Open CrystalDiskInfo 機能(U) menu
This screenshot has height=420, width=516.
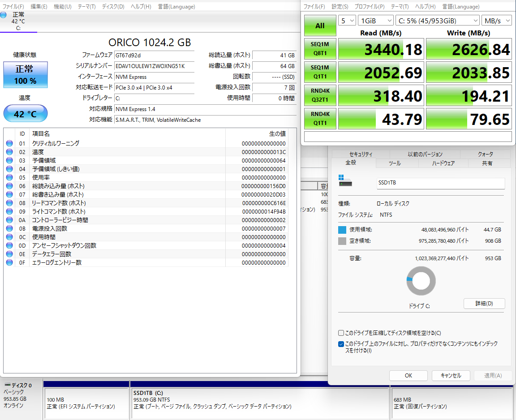click(63, 7)
